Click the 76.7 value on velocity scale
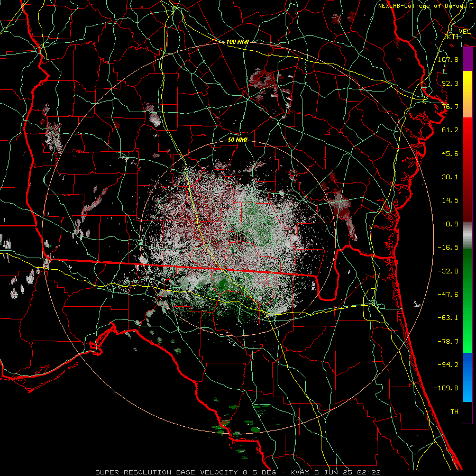476x476 pixels. [450, 106]
